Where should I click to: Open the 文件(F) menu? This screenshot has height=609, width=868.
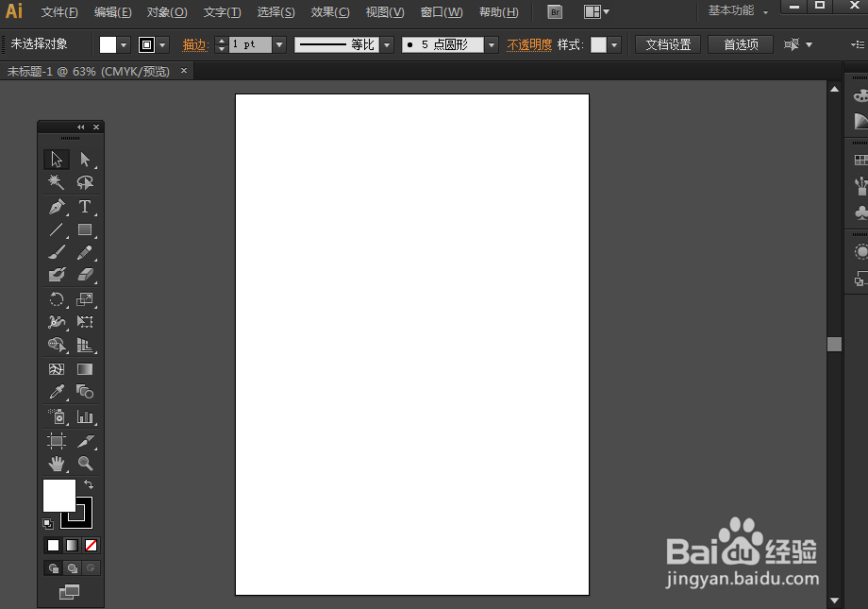(x=59, y=12)
